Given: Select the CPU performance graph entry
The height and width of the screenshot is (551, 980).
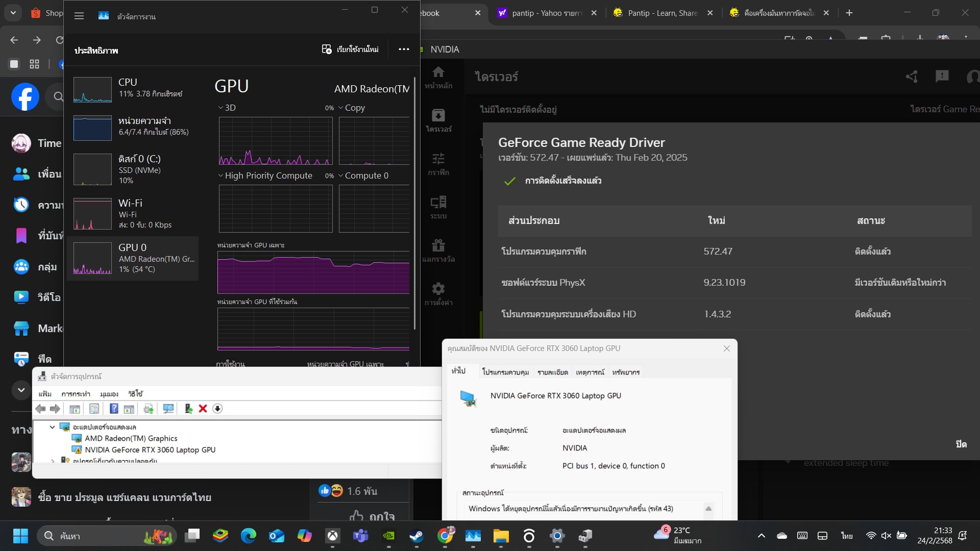Looking at the screenshot, I should (x=133, y=89).
